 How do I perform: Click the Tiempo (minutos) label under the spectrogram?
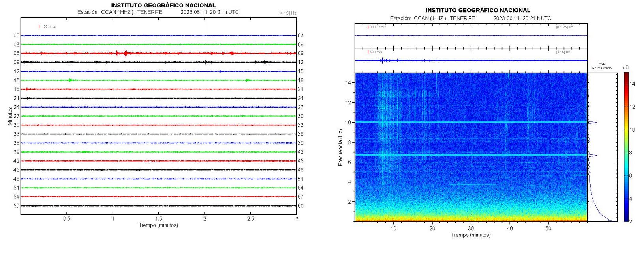tap(471, 235)
